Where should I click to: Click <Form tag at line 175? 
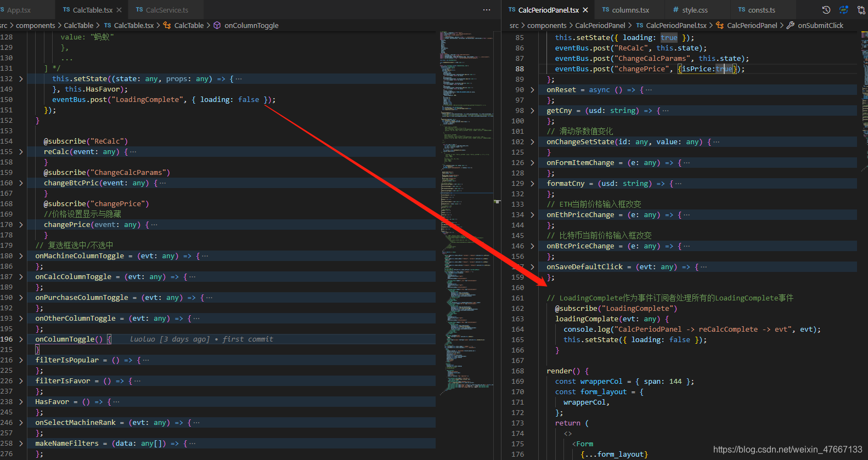click(x=583, y=444)
